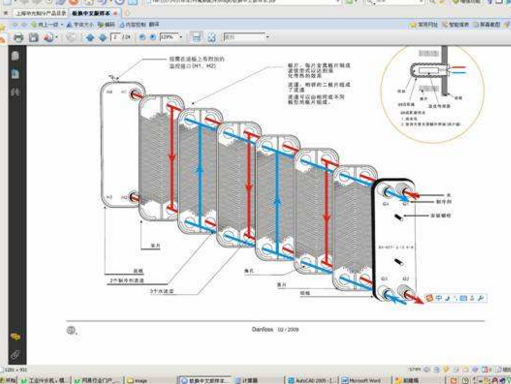Click the 翻译 translate button

point(154,25)
